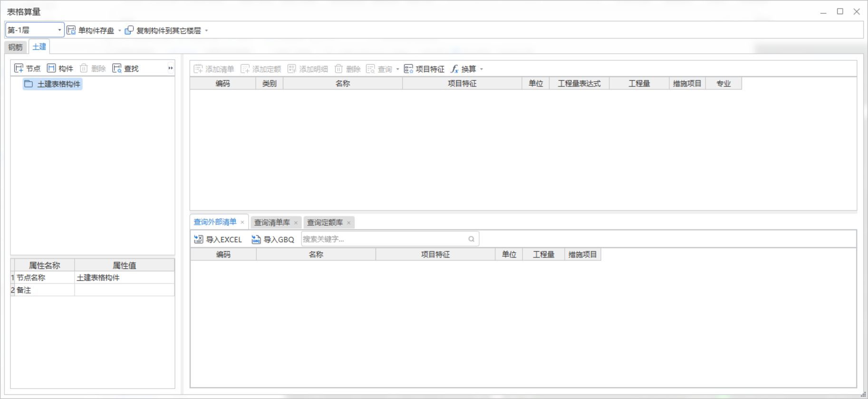This screenshot has height=399, width=868.
Task: Click the 土建表格构件 property value cell
Action: (x=125, y=277)
